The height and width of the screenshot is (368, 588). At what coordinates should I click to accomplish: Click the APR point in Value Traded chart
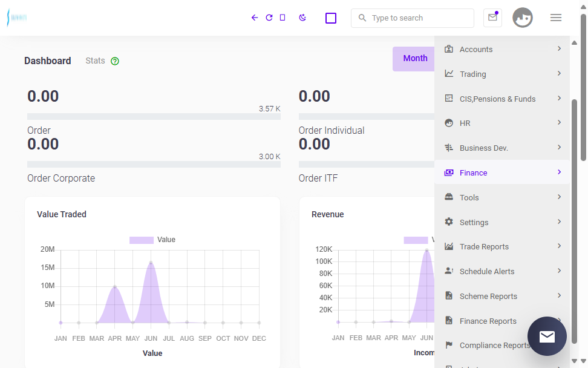(x=115, y=287)
